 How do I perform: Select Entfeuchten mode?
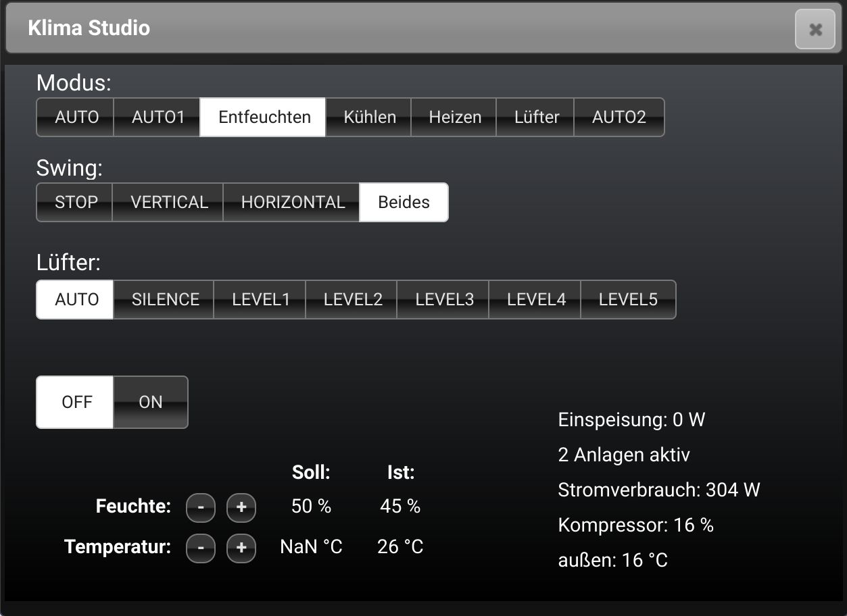(264, 117)
